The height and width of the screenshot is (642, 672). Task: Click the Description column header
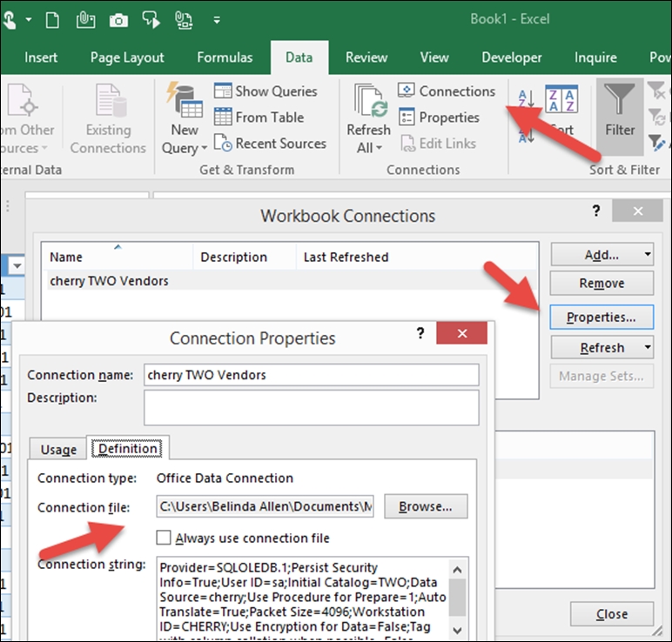coord(245,257)
